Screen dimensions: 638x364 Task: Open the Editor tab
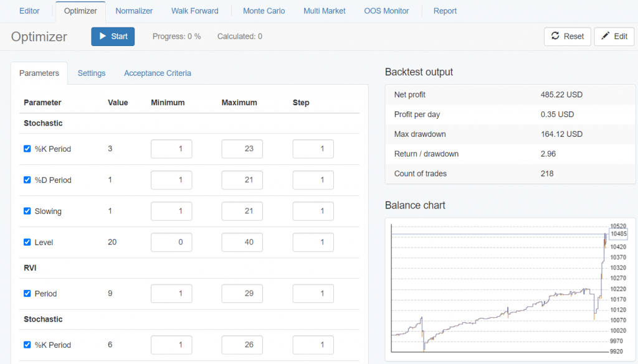[29, 11]
